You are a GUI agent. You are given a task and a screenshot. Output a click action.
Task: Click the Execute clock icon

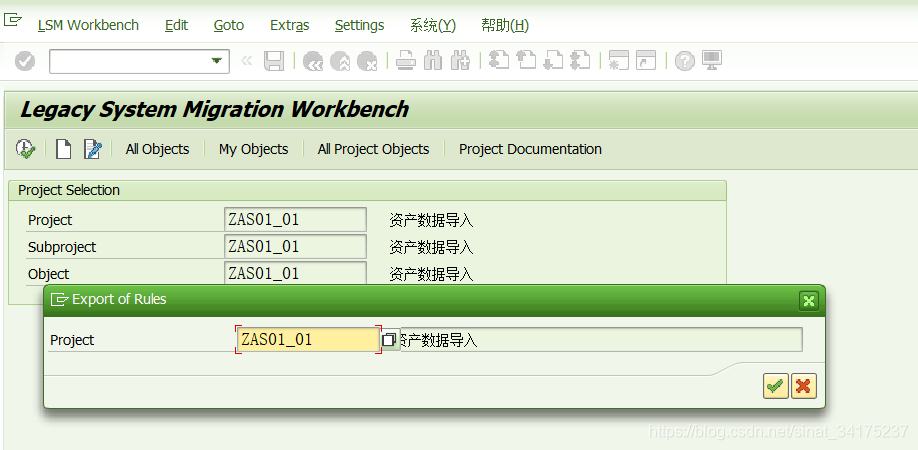click(x=25, y=149)
